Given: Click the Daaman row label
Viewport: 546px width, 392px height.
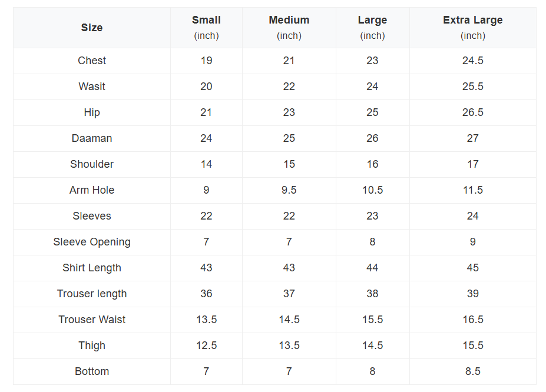Looking at the screenshot, I should click(92, 138).
